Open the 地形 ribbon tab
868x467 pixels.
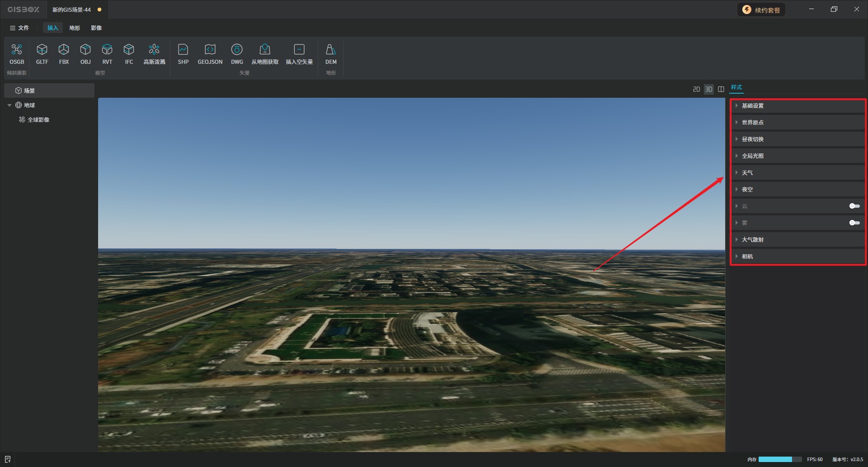coord(75,28)
